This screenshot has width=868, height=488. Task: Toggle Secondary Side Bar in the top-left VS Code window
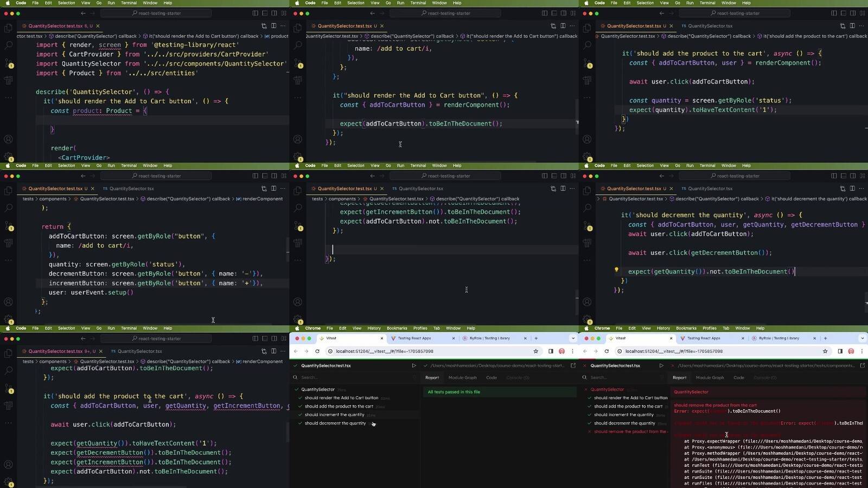[274, 13]
